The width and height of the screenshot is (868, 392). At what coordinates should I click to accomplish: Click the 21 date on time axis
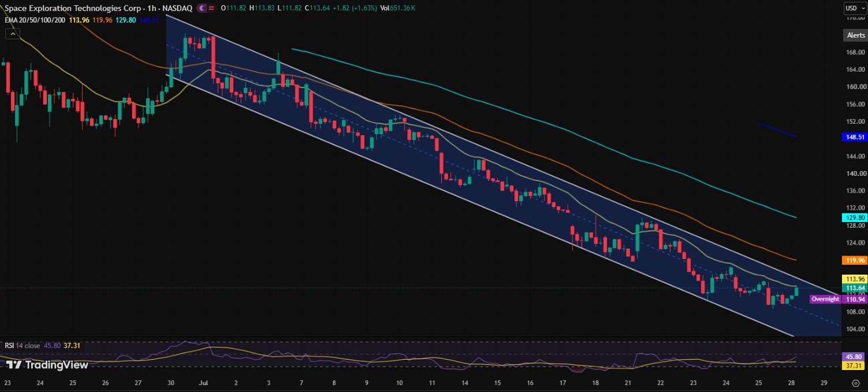click(628, 383)
